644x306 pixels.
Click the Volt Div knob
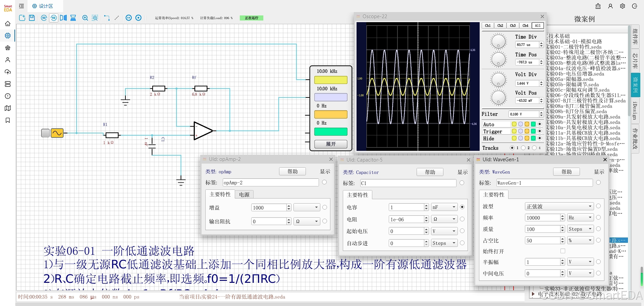(498, 80)
